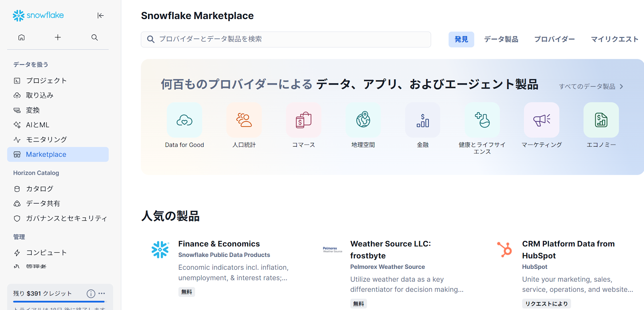Image resolution: width=644 pixels, height=310 pixels.
Task: Open カタログ in sidebar
Action: point(58,189)
